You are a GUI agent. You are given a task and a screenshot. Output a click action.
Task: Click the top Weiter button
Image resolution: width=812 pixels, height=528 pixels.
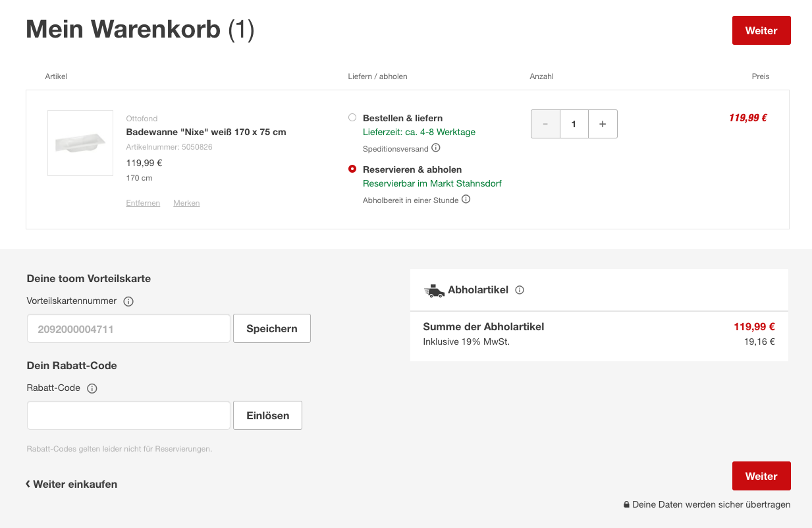coord(761,30)
